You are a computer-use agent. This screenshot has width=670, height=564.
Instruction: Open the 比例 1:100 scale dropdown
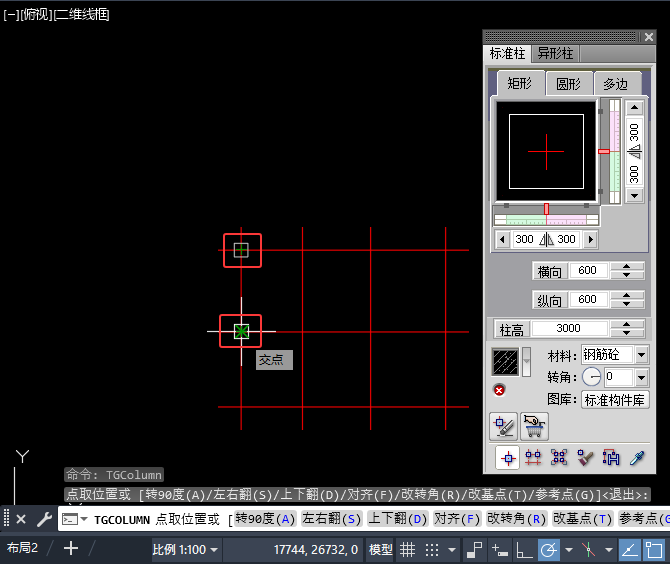(185, 549)
